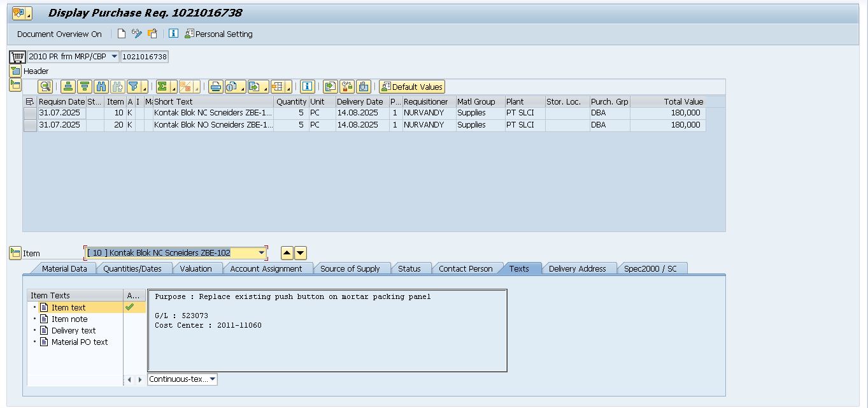Viewport: 868px width, 408px height.
Task: Click into the item text editor area
Action: [327, 330]
